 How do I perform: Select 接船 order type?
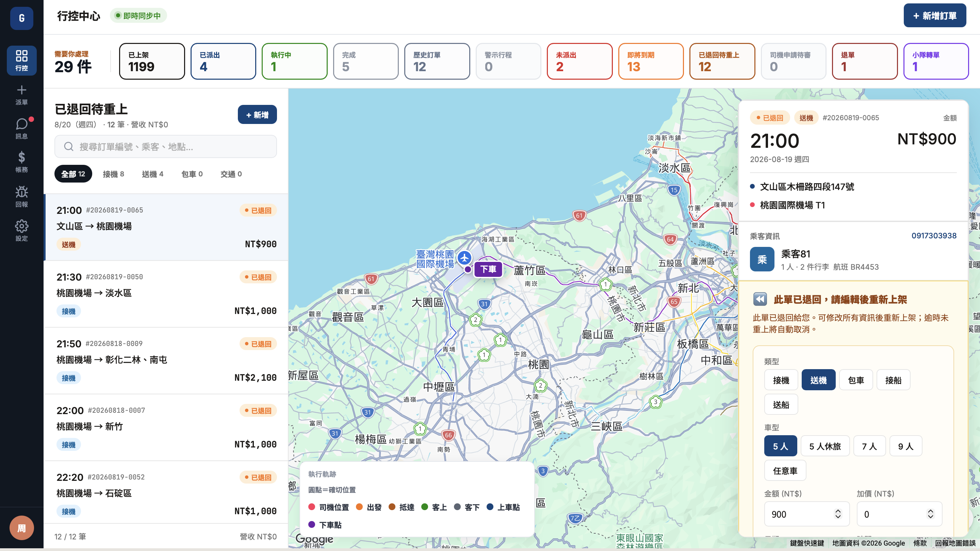pos(893,380)
